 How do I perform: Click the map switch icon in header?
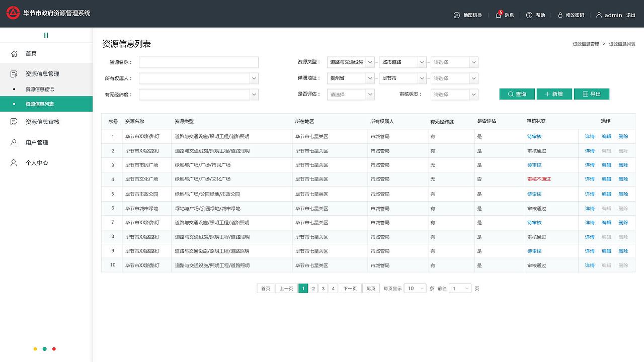457,15
